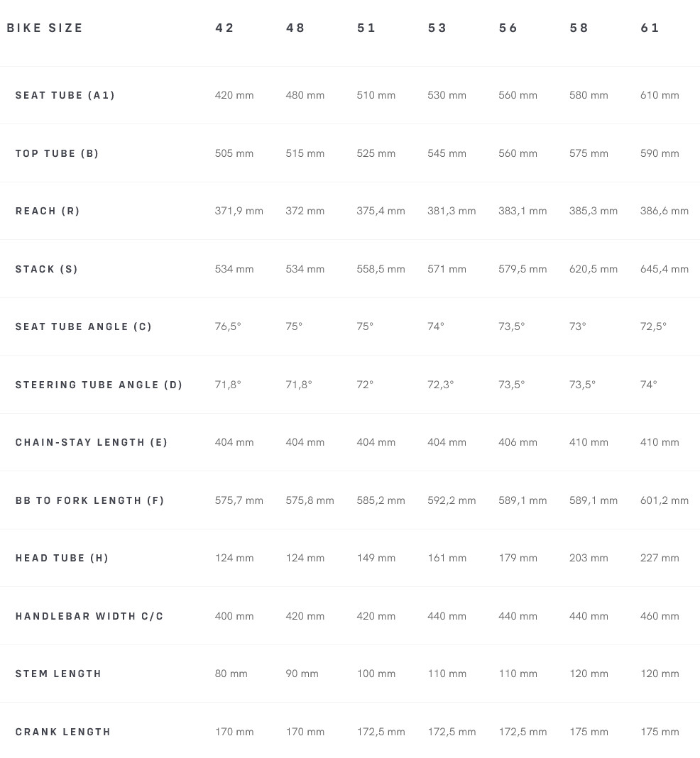Image resolution: width=700 pixels, height=758 pixels.
Task: Click the CHAIN-STAY LENGTH (E) label
Action: pyautogui.click(x=92, y=442)
